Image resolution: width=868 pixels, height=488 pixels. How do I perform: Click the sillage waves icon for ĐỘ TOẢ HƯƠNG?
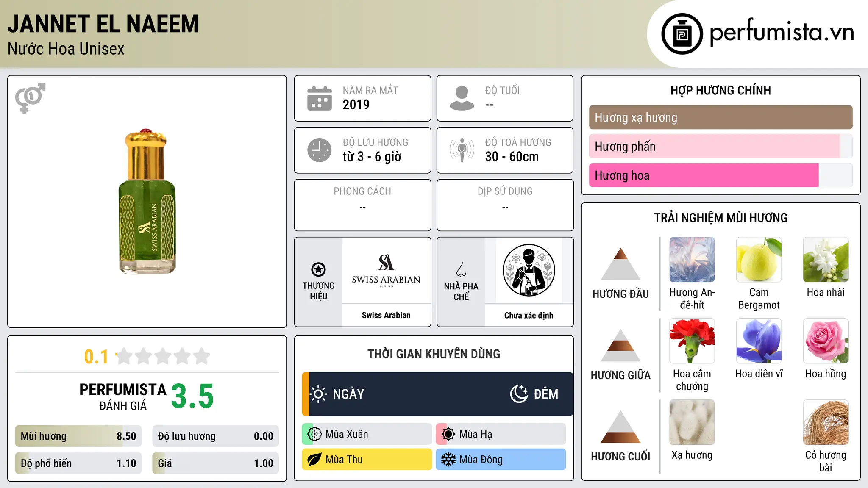[x=462, y=150]
